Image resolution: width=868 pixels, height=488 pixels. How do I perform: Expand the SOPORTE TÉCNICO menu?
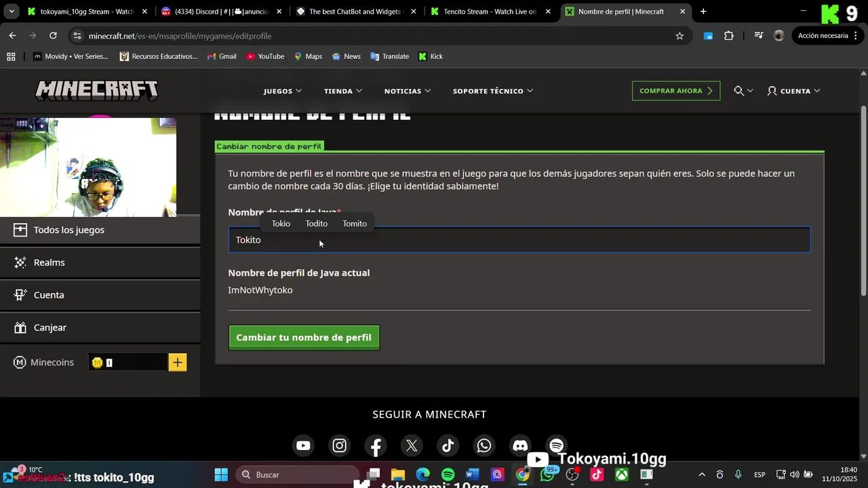tap(493, 91)
